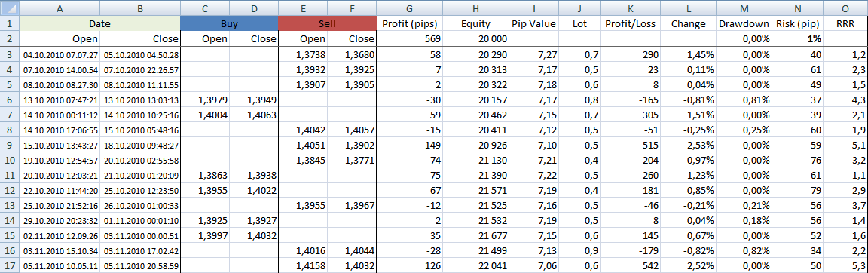Select change cell 2,53%
Viewport: 868px width, 273px height.
[x=687, y=145]
